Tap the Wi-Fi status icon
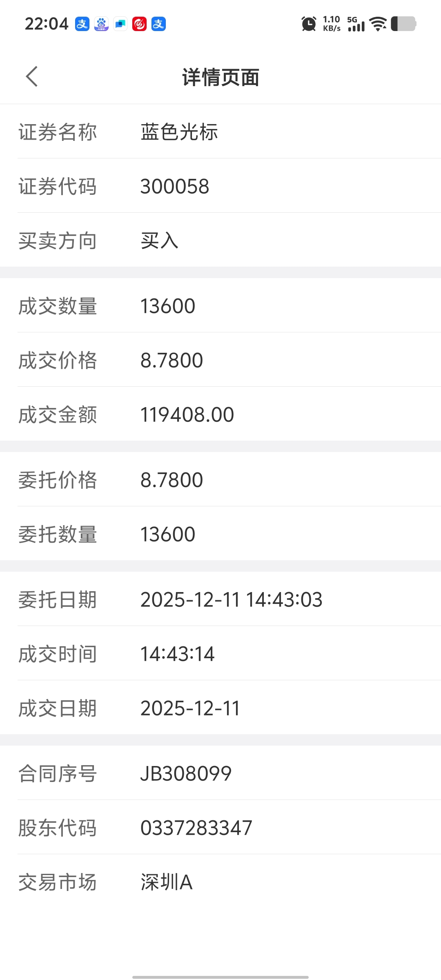Screen dimensions: 441x980 pyautogui.click(x=378, y=24)
